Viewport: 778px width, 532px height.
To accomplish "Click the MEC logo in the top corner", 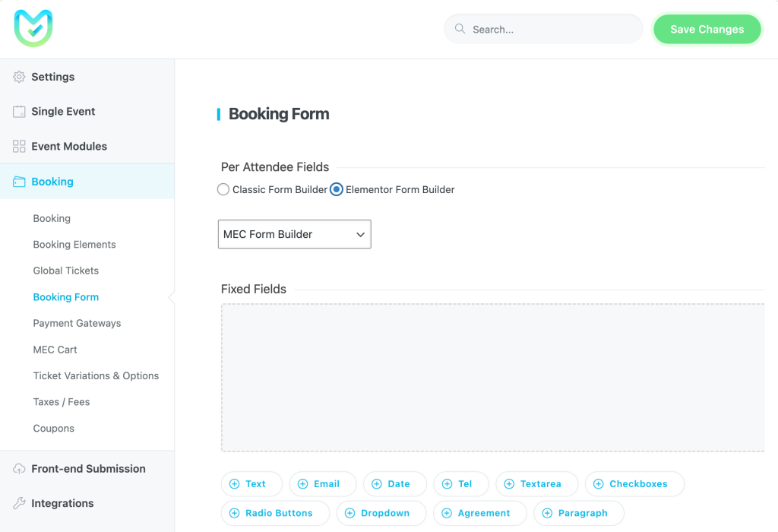I will pos(33,28).
